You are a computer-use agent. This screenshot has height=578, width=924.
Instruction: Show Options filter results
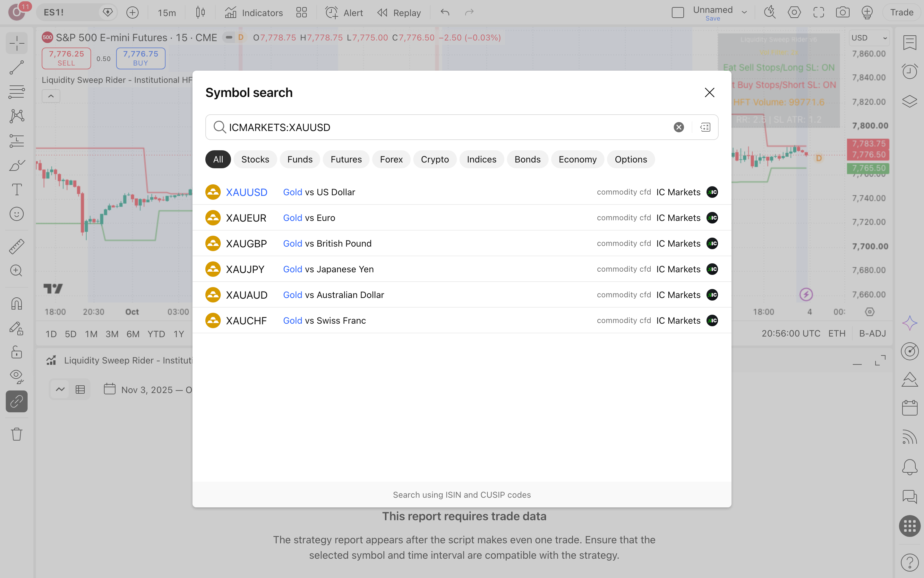coord(631,159)
